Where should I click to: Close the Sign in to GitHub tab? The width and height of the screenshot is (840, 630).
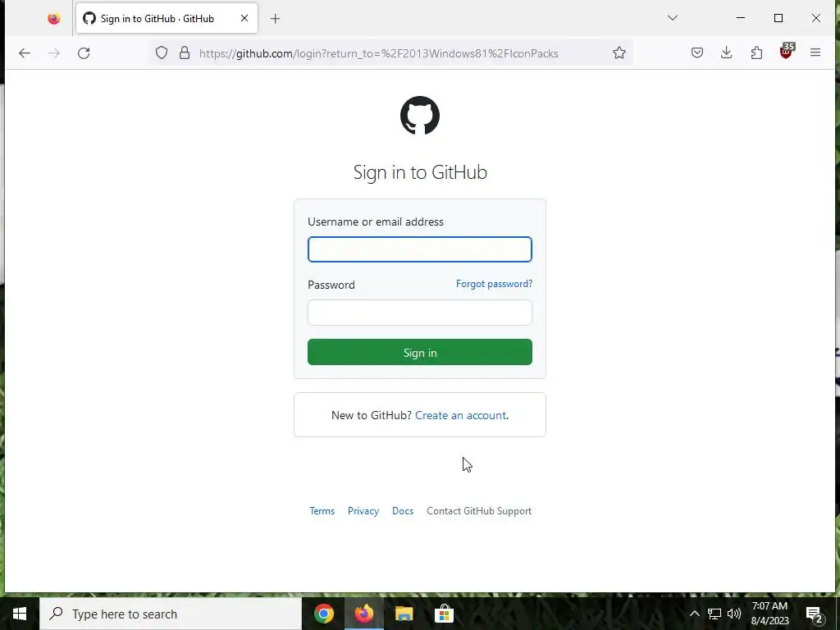(x=244, y=18)
